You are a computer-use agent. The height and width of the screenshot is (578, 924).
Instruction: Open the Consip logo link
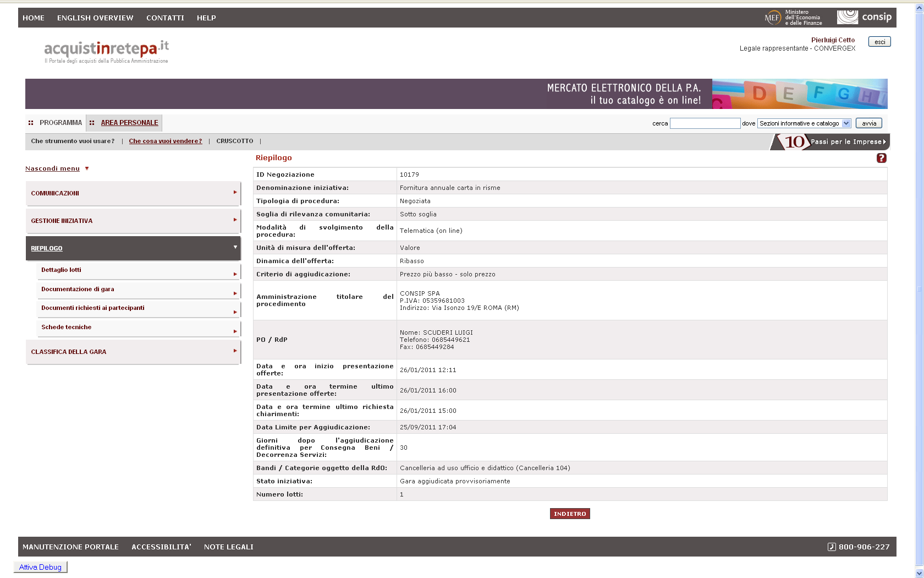(x=864, y=17)
